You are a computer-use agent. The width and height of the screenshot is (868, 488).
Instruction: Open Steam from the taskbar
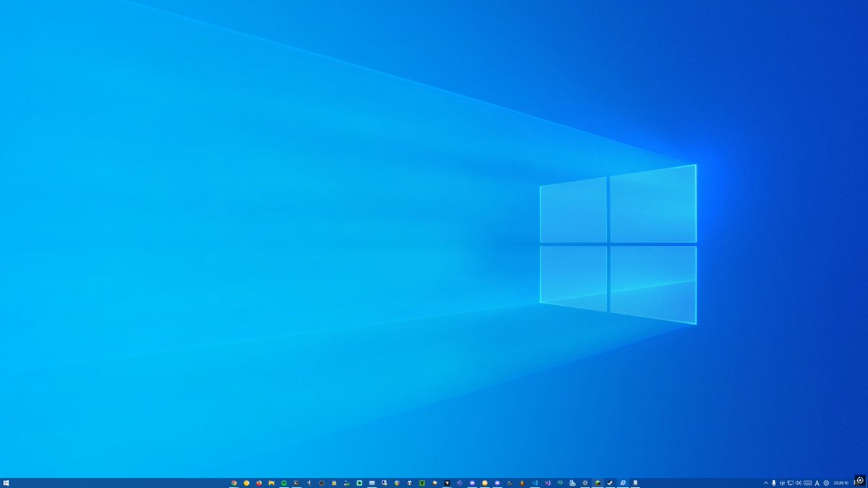(610, 483)
